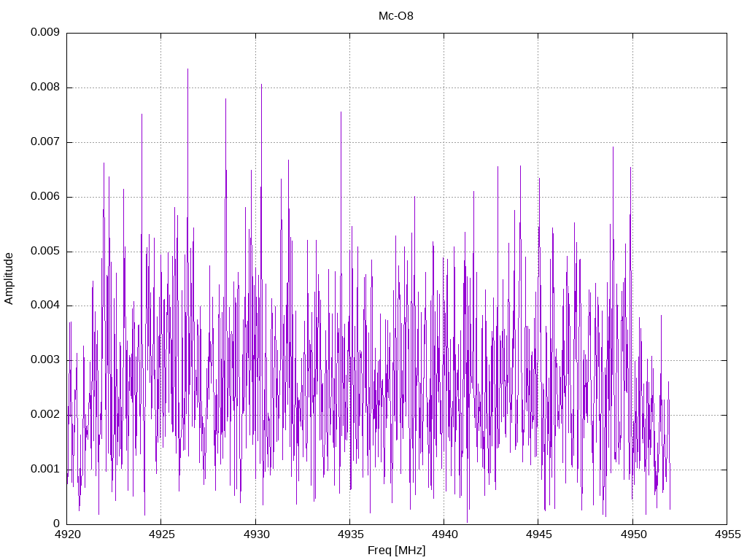The height and width of the screenshot is (560, 747).
Task: Click the 0.001 y-axis tick label
Action: point(45,470)
